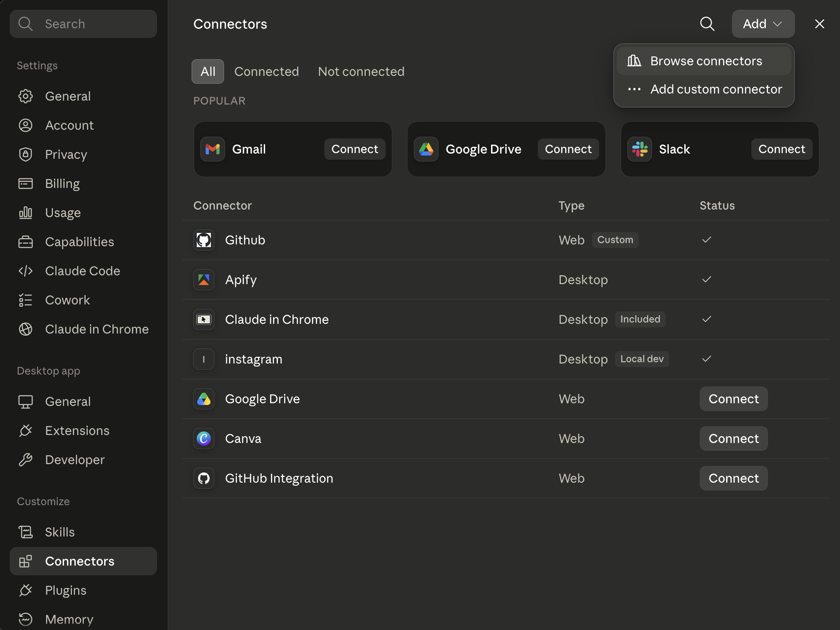Click the Apify row status checkmark
The width and height of the screenshot is (840, 630).
(707, 280)
